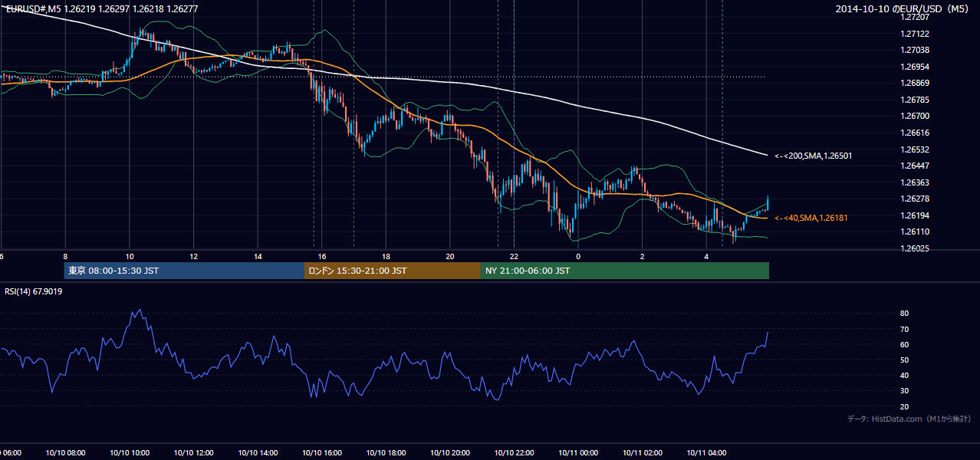The image size is (980, 460).
Task: Click price level 1.26363 on the axis
Action: tap(916, 182)
